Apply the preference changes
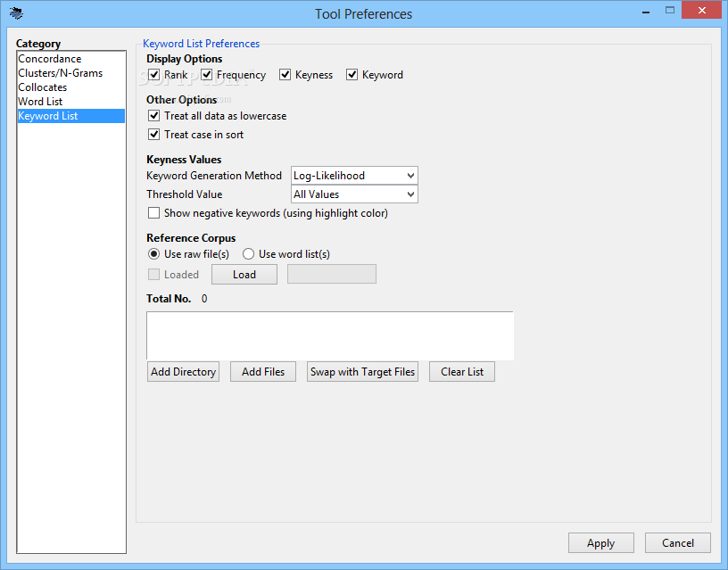 [601, 543]
